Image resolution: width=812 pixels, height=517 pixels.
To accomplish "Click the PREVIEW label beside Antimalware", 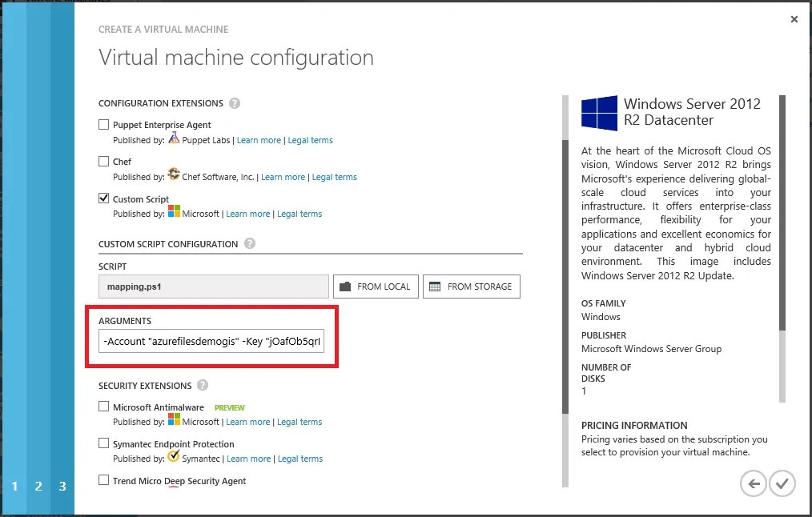I will coord(229,408).
